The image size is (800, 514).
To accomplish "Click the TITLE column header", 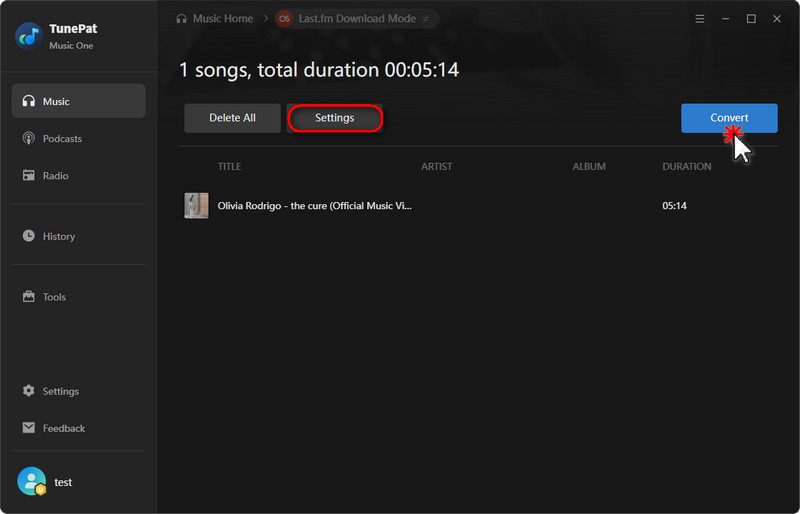I will 230,166.
